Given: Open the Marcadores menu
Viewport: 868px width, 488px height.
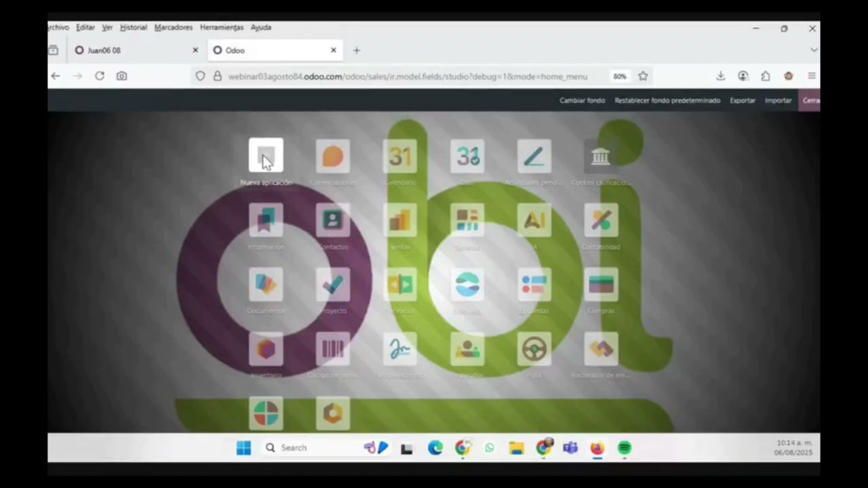Looking at the screenshot, I should pos(174,27).
